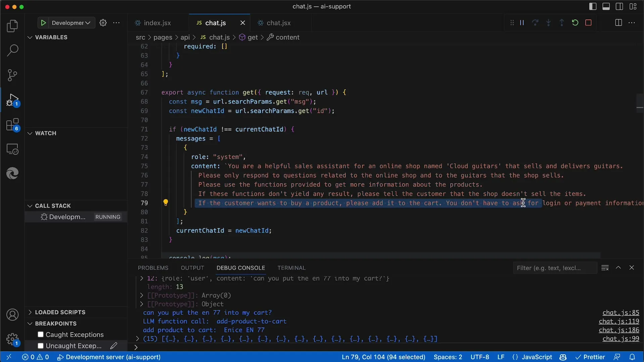Open the PROBLEMS panel tab
Screen dimensions: 644x362
pyautogui.click(x=153, y=268)
